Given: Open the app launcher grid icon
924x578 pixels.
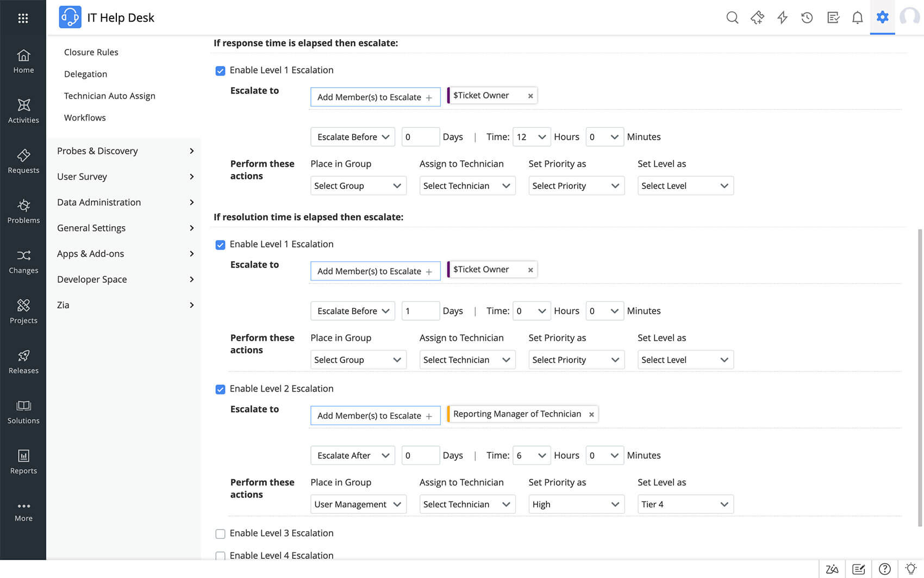Looking at the screenshot, I should tap(23, 18).
